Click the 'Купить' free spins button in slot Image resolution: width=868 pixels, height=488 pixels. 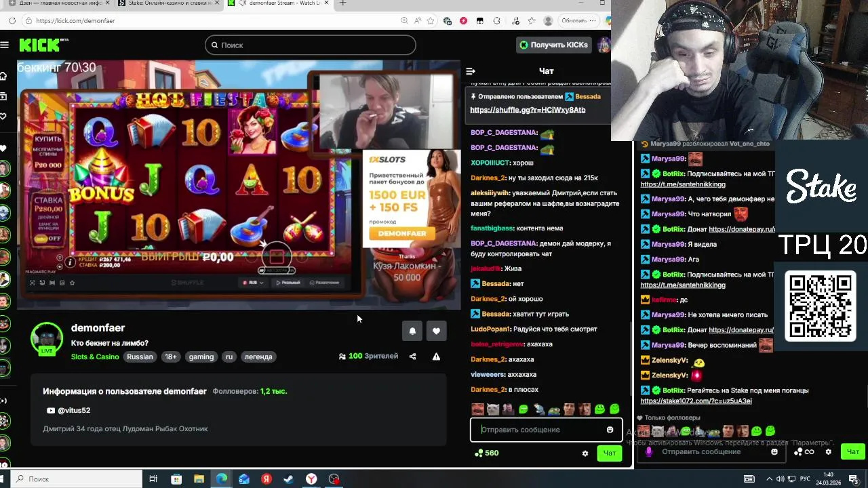pyautogui.click(x=48, y=151)
